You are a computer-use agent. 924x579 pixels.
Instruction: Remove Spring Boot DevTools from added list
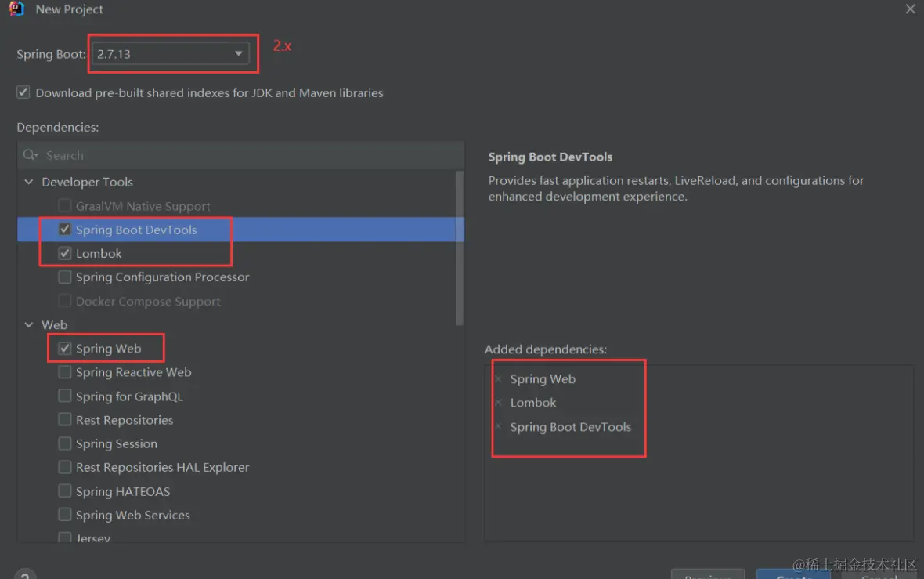pyautogui.click(x=498, y=427)
